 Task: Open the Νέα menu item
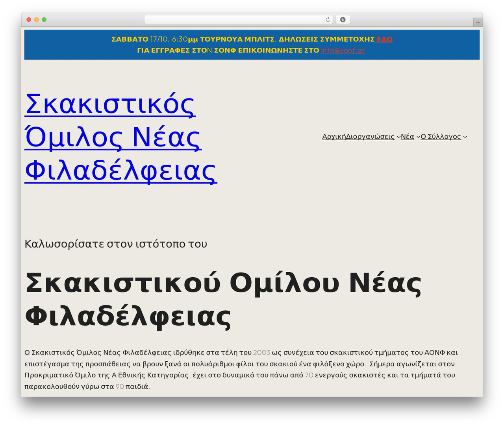click(x=407, y=136)
